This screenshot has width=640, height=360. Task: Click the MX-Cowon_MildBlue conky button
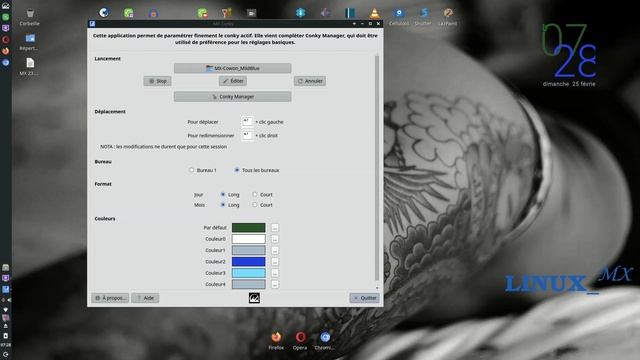(233, 68)
